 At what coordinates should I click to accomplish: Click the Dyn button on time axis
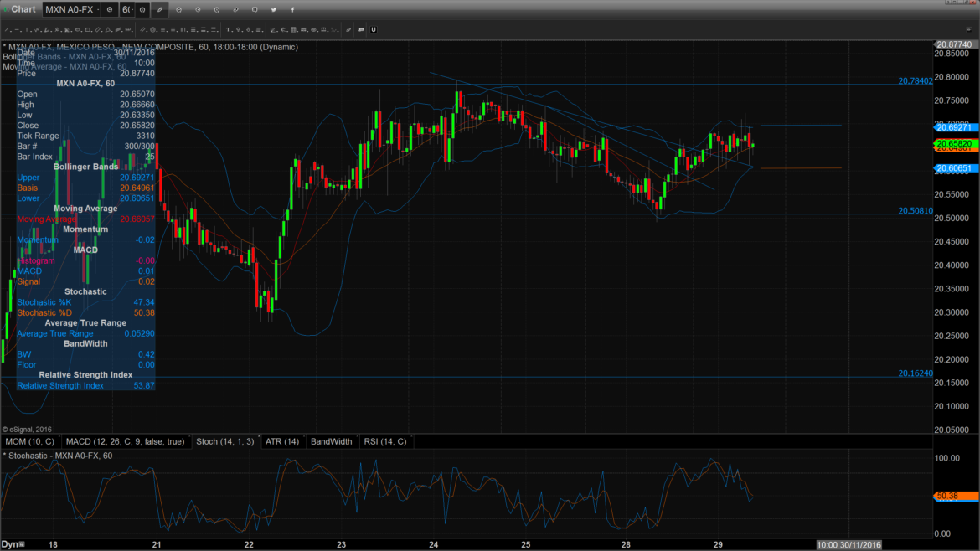[13, 545]
